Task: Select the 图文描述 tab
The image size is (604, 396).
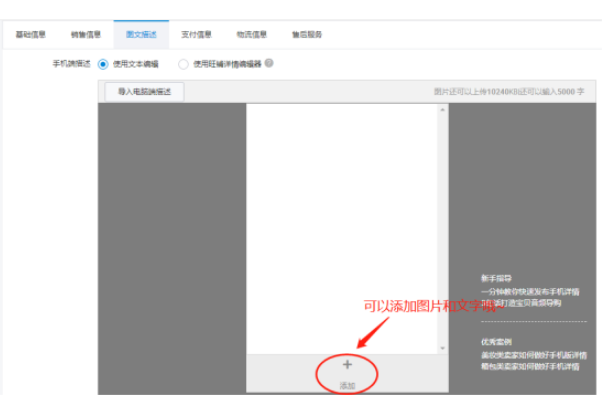Action: pyautogui.click(x=141, y=35)
